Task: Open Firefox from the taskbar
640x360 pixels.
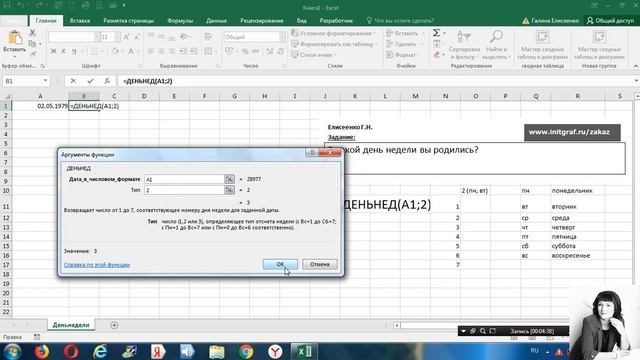Action: [x=41, y=351]
